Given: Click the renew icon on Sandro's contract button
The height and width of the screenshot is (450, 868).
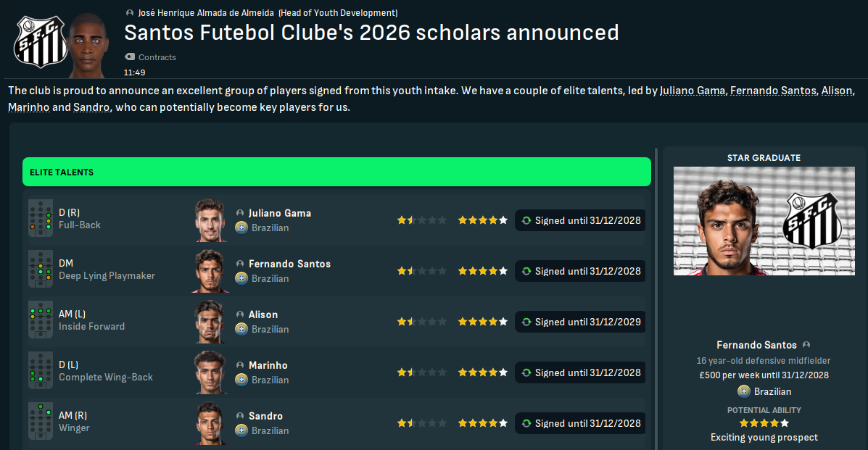Looking at the screenshot, I should pos(526,423).
